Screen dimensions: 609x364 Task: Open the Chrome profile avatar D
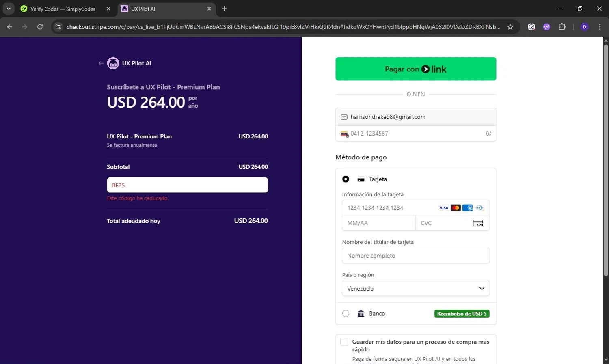[x=585, y=27]
